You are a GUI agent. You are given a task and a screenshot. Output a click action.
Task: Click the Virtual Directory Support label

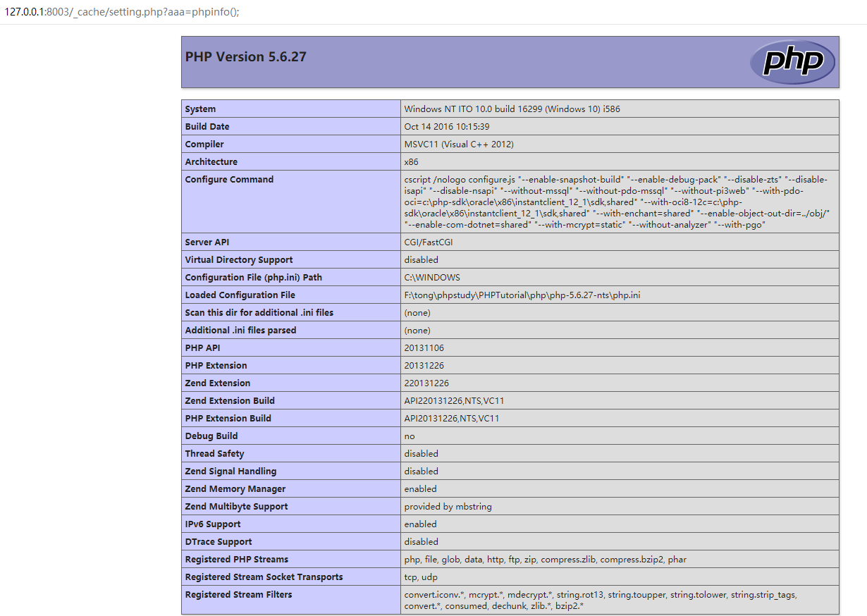pyautogui.click(x=239, y=260)
